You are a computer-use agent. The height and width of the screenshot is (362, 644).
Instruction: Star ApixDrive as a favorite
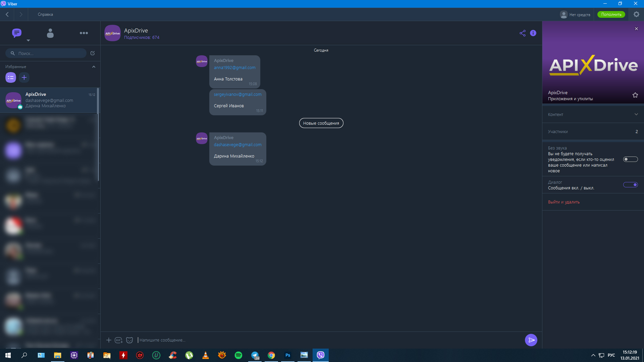(x=635, y=95)
